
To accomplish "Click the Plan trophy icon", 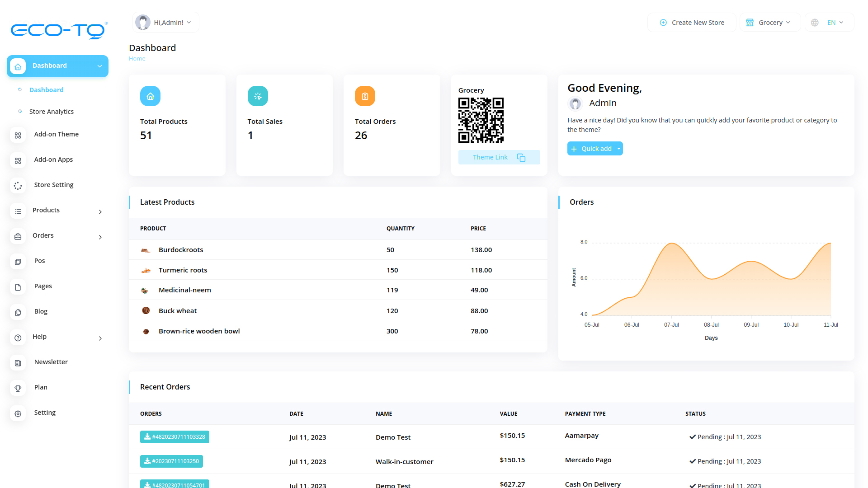I will tap(18, 388).
